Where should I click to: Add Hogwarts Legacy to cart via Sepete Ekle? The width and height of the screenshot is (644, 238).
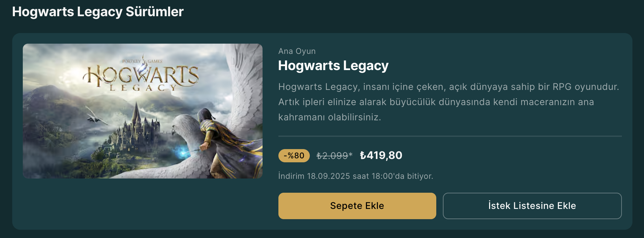click(x=357, y=206)
